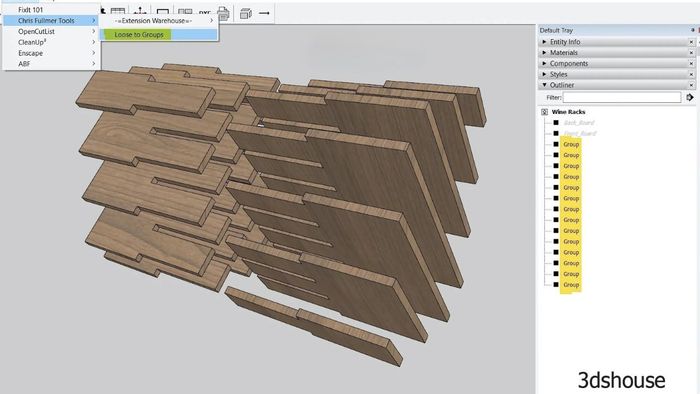Expand the Materials panel
The height and width of the screenshot is (394, 700).
pyautogui.click(x=544, y=52)
